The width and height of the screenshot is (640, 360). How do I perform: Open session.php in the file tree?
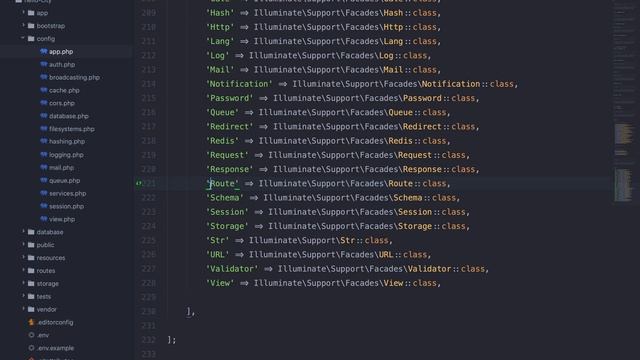(66, 206)
